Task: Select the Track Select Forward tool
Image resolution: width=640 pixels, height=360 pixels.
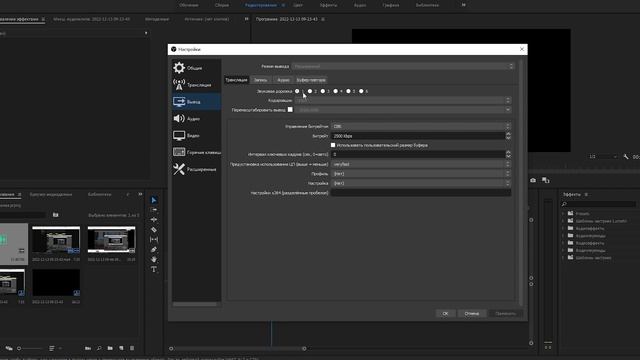Action: [153, 210]
